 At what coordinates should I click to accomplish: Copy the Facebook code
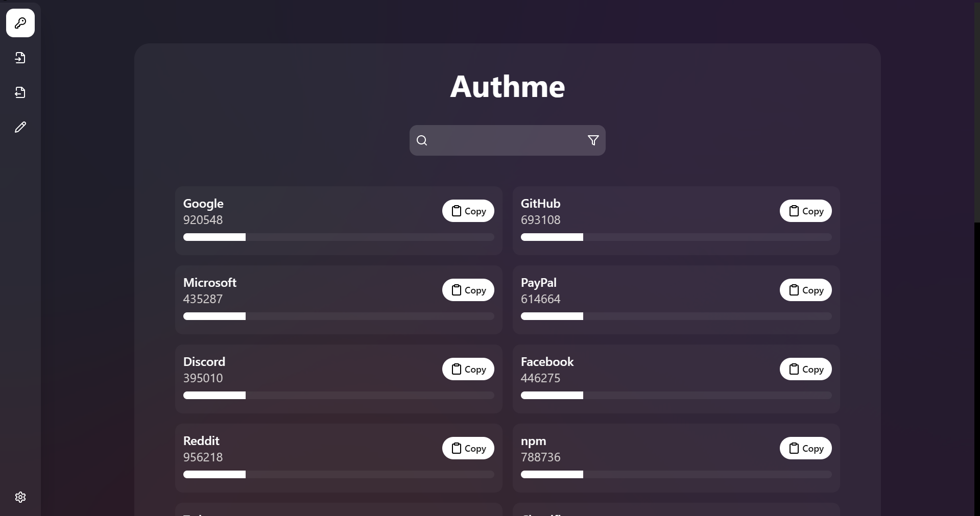tap(806, 369)
